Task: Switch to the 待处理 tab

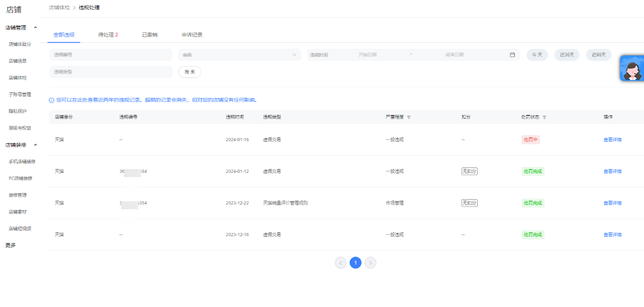Action: pyautogui.click(x=107, y=35)
